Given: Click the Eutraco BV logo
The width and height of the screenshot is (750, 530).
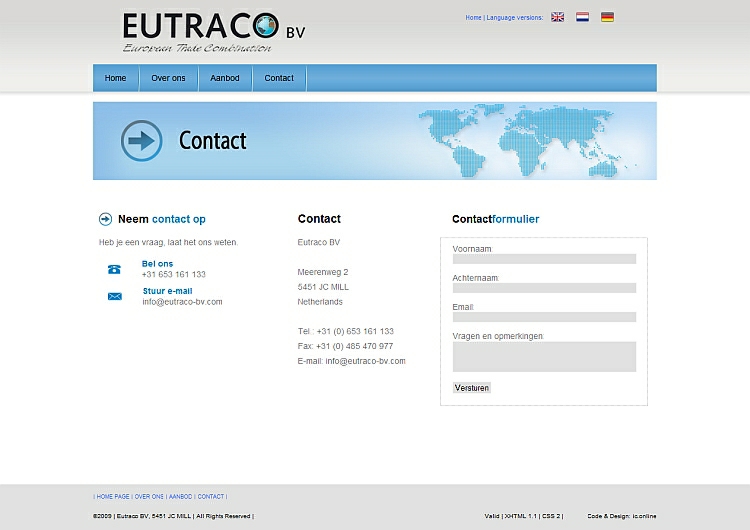Looking at the screenshot, I should [213, 32].
